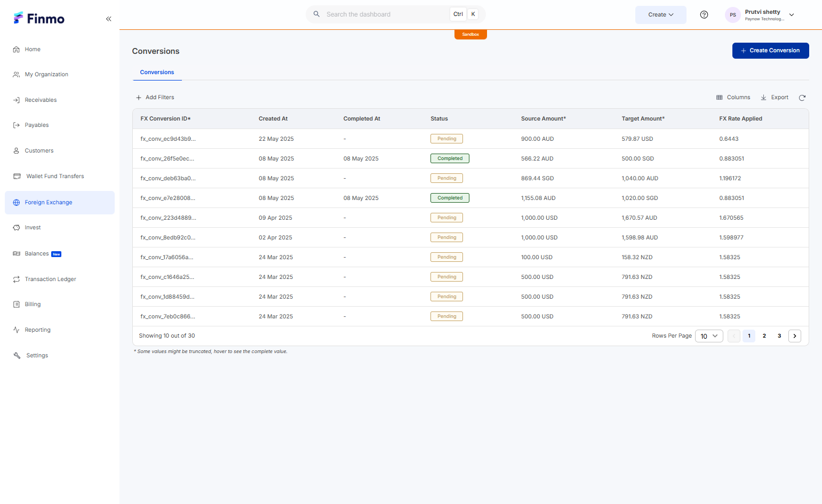Click the PS user avatar

[733, 15]
